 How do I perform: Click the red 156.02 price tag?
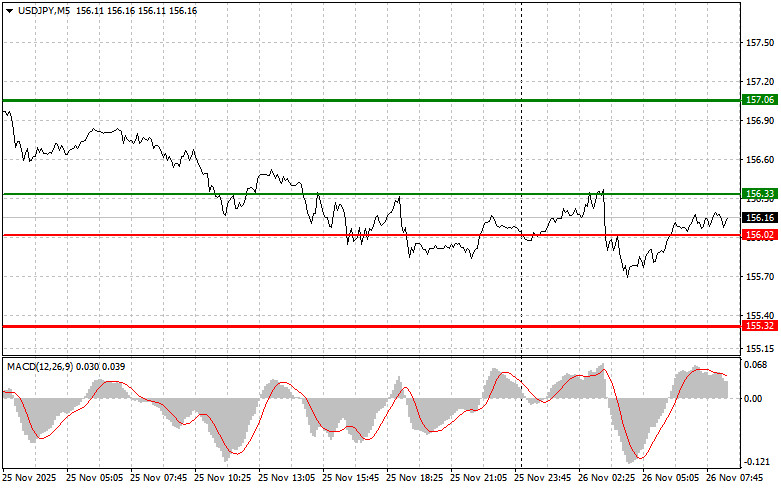click(760, 235)
